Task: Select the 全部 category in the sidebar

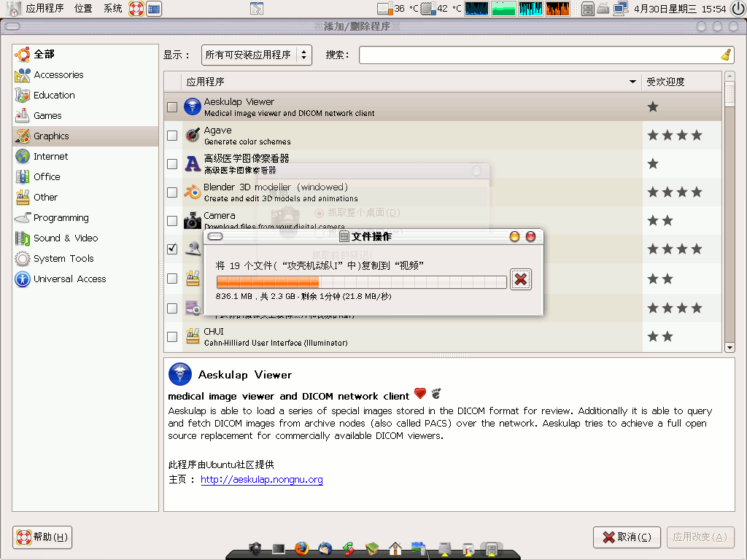Action: click(85, 54)
